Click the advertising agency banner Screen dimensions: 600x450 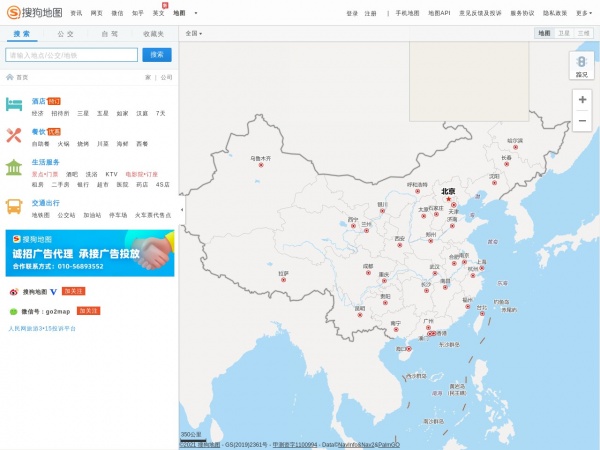(x=90, y=253)
